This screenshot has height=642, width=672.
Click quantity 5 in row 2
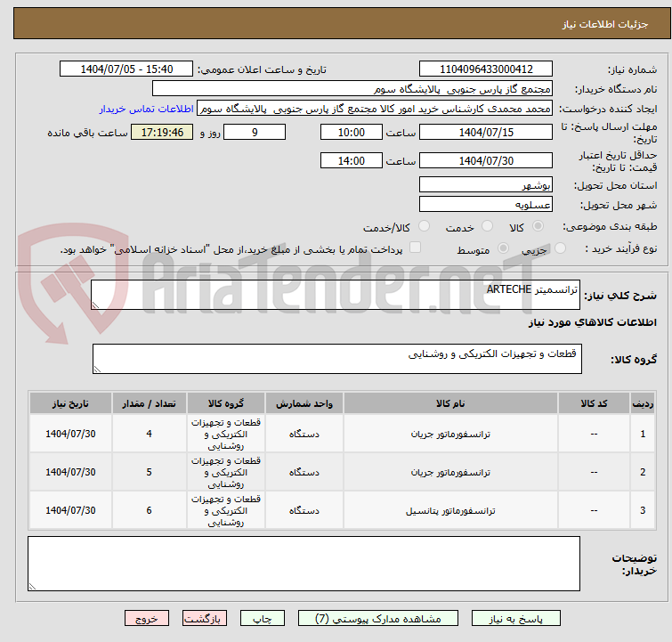pos(150,472)
